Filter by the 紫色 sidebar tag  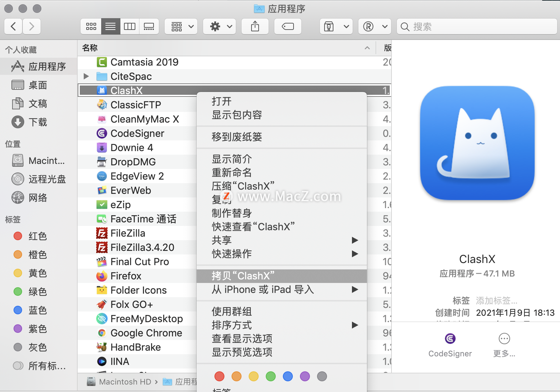click(38, 329)
